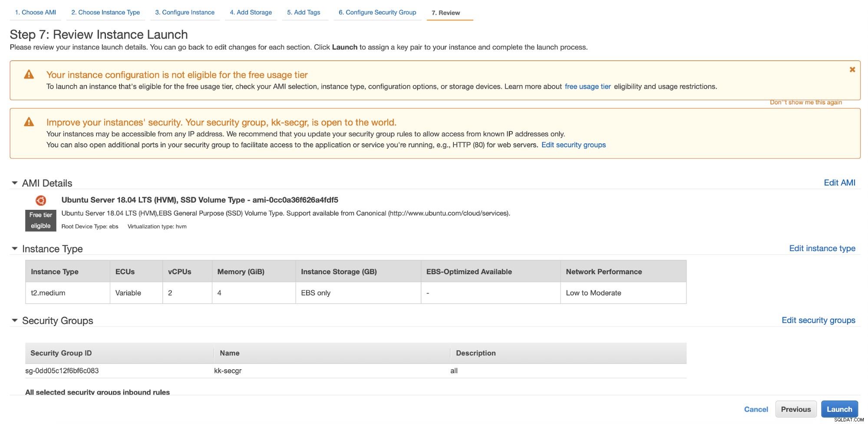Click the Low to Moderate network cell
868x424 pixels.
click(623, 293)
